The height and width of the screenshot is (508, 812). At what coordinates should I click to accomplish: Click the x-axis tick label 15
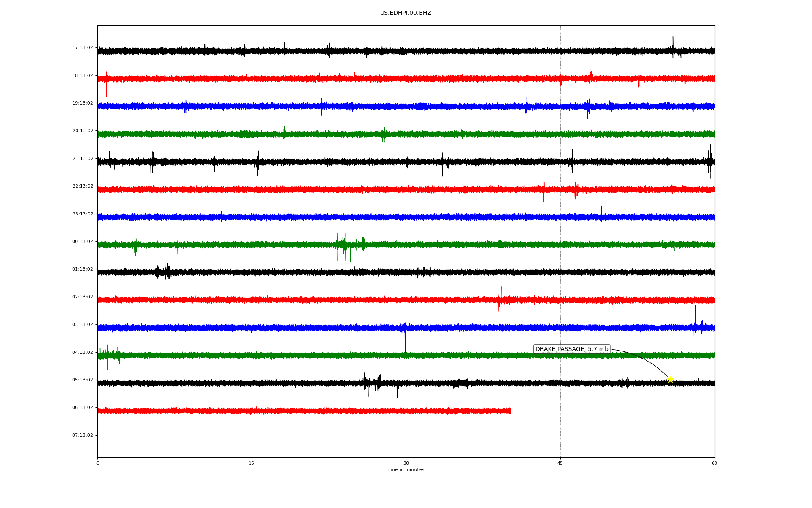coord(252,463)
